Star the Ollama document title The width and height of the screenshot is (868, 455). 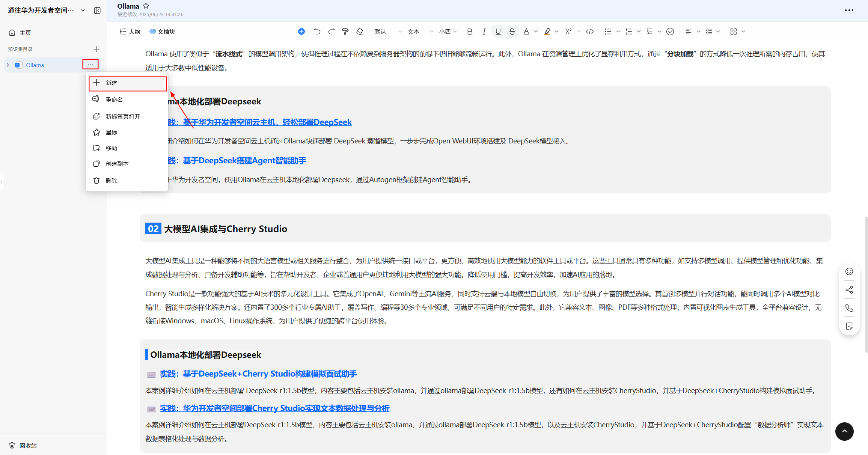click(146, 6)
